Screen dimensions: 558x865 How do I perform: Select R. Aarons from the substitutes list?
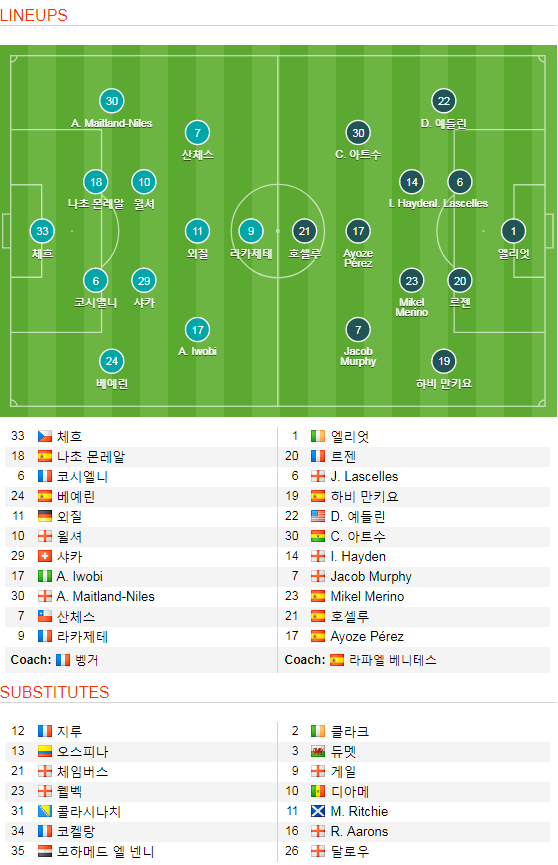pyautogui.click(x=359, y=831)
